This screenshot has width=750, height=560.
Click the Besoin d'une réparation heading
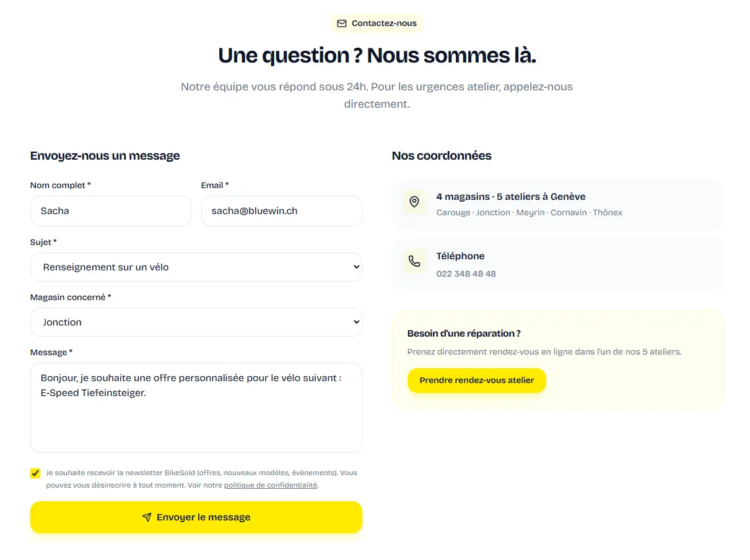(464, 334)
